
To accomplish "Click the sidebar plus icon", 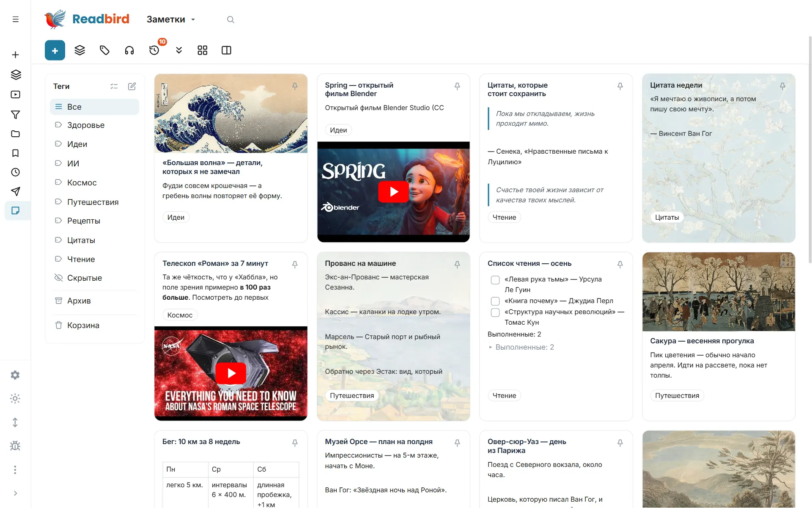I will tap(16, 55).
